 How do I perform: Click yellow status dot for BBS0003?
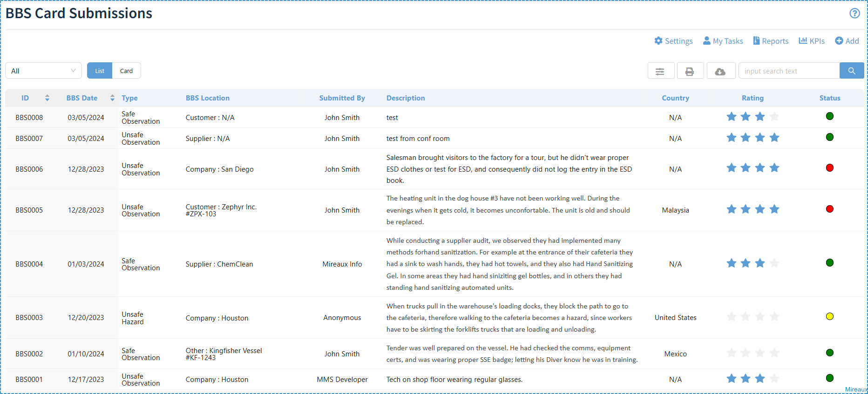pyautogui.click(x=830, y=316)
